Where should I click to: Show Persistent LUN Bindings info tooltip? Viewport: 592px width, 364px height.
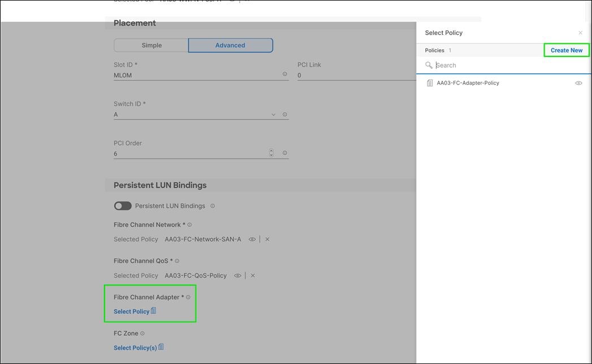pyautogui.click(x=212, y=206)
